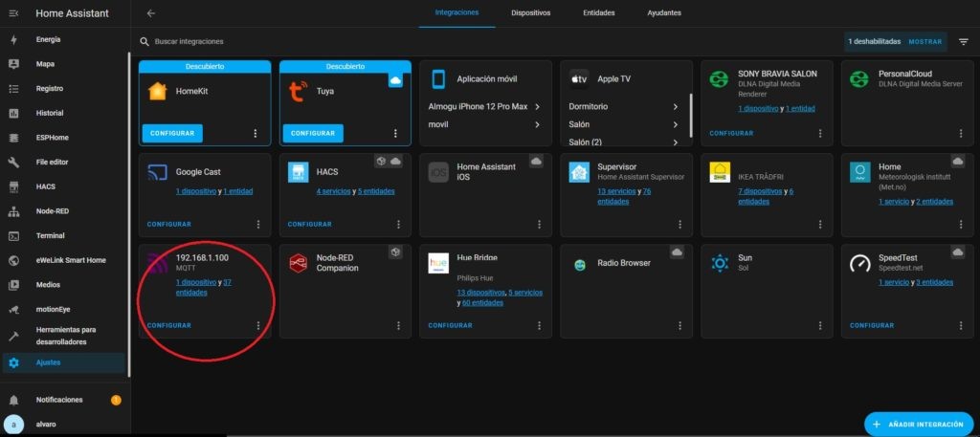The width and height of the screenshot is (980, 437).
Task: Open the MQTT card three-dot menu
Action: [258, 325]
